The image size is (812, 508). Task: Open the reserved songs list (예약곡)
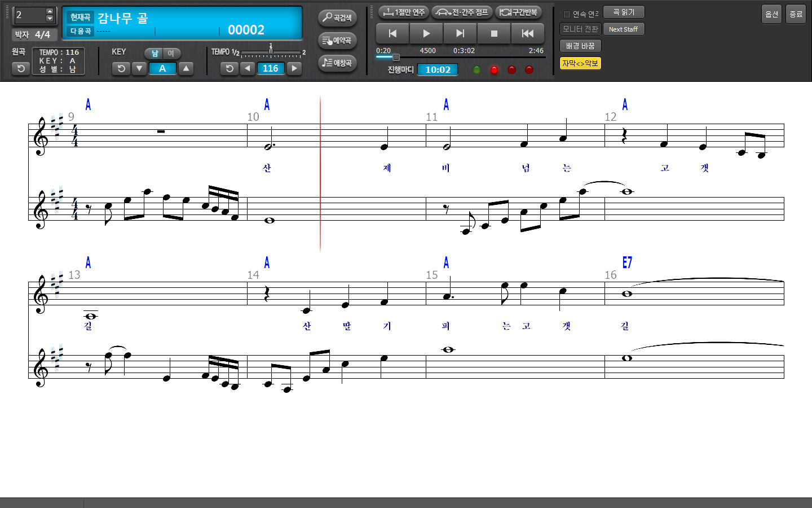pyautogui.click(x=337, y=40)
